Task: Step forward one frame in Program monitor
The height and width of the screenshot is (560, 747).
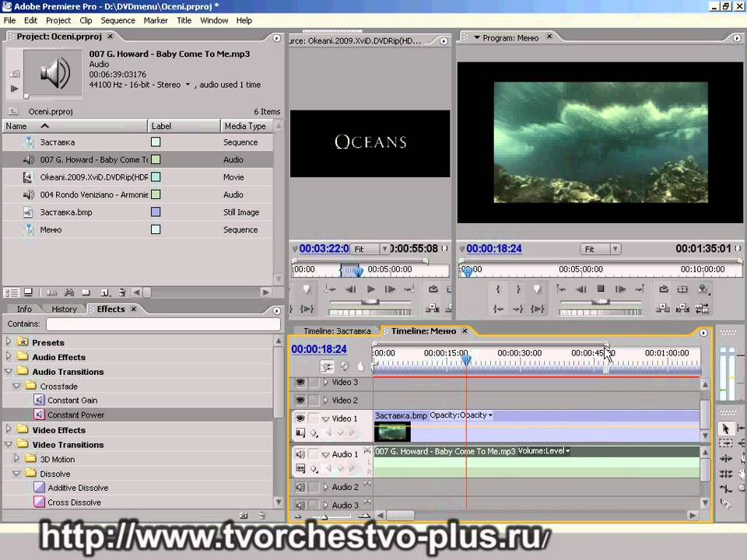Action: click(620, 289)
